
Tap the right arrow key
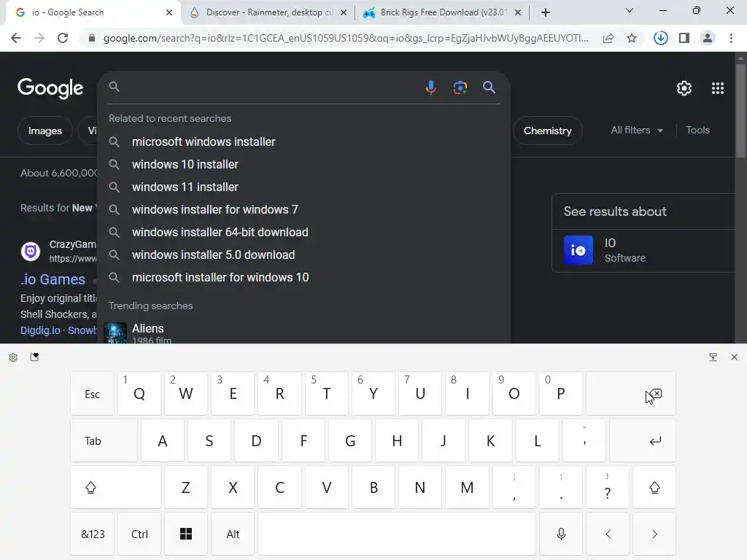point(654,534)
